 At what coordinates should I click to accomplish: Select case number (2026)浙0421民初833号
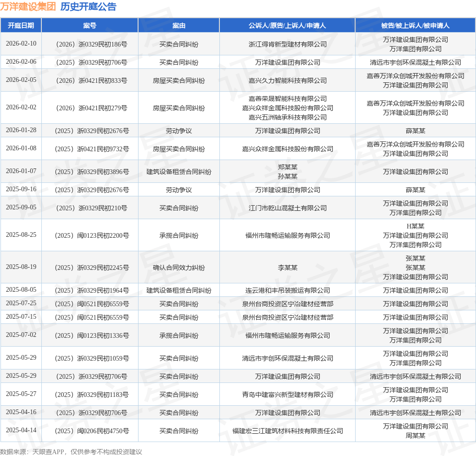tap(92, 80)
